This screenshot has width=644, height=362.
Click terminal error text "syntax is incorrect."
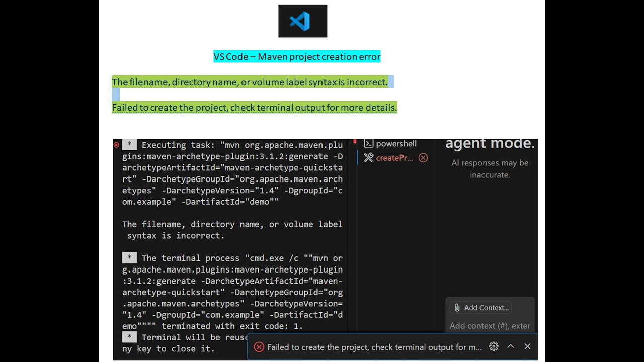pyautogui.click(x=176, y=235)
